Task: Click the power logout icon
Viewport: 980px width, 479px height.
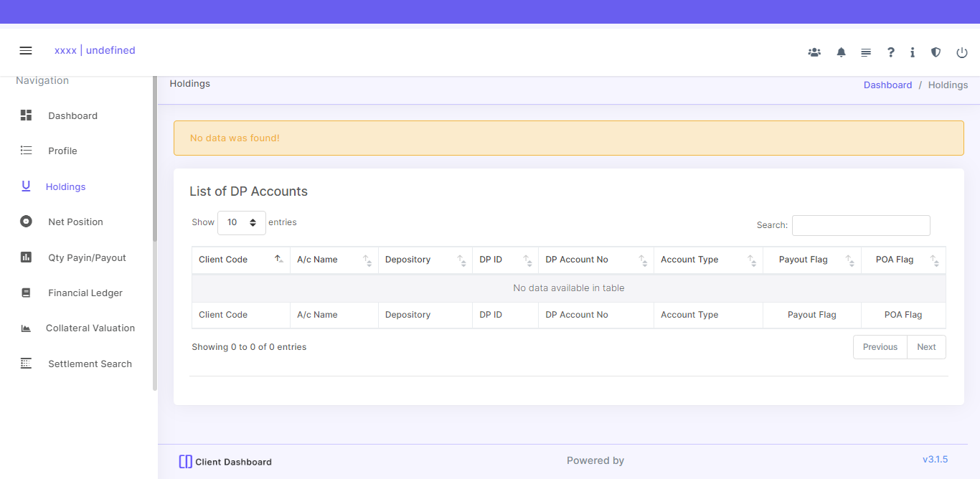Action: click(x=962, y=52)
